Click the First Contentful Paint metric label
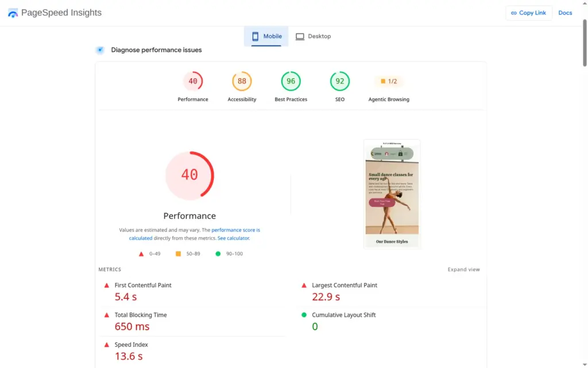 coord(143,285)
